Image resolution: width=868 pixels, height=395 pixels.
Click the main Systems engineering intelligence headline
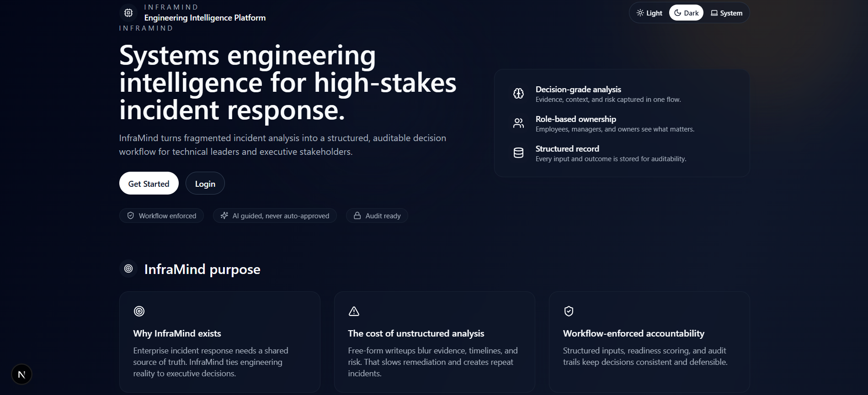coord(288,83)
